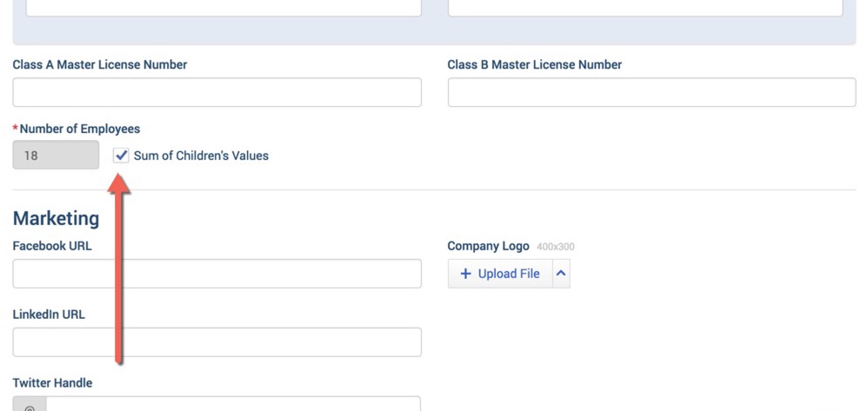
Task: Click the Marketing section heading
Action: pyautogui.click(x=56, y=218)
